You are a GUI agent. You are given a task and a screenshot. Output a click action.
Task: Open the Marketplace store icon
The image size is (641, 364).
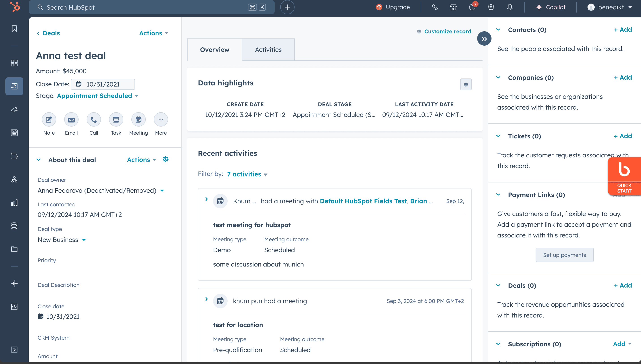point(453,7)
